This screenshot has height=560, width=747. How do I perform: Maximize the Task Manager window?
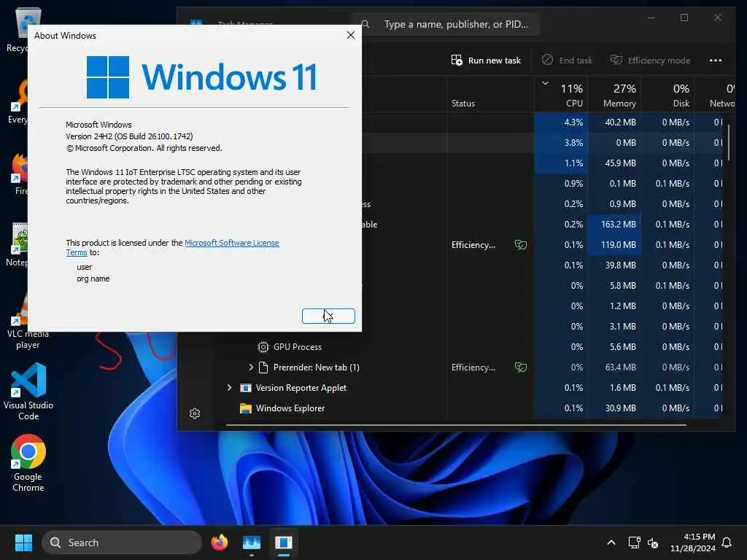(684, 17)
